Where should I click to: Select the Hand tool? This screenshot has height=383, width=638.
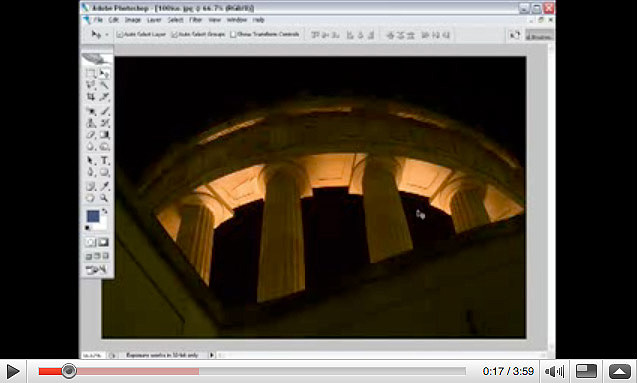tap(90, 198)
